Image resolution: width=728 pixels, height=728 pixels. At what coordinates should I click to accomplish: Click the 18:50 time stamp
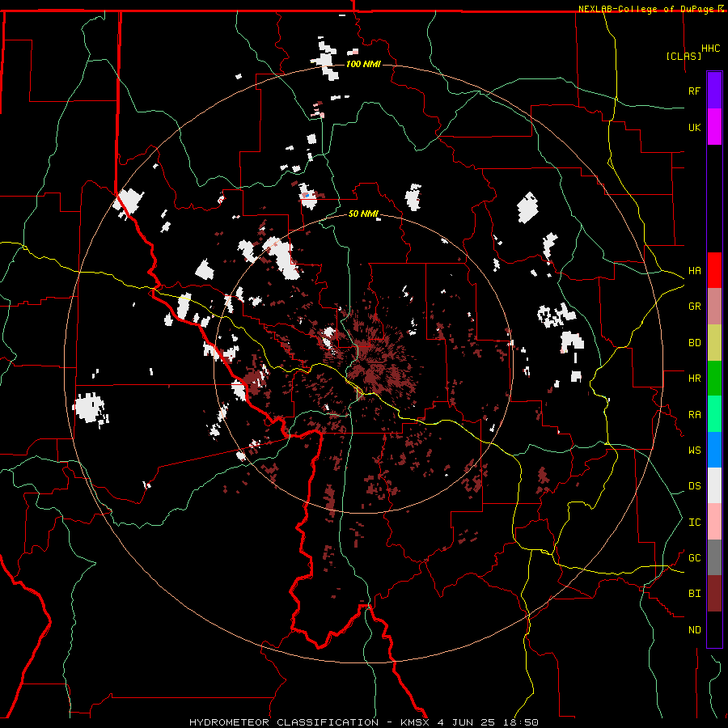[x=523, y=722]
